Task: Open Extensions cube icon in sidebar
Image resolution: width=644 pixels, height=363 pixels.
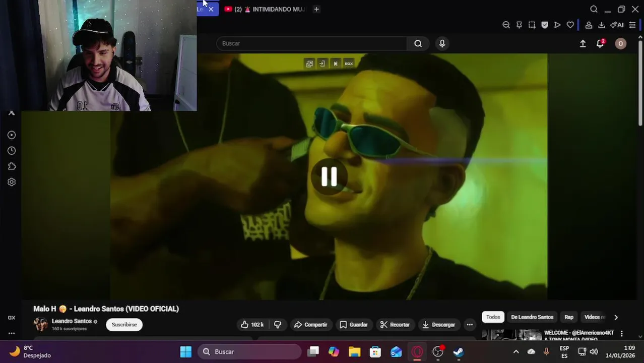Action: tap(12, 166)
